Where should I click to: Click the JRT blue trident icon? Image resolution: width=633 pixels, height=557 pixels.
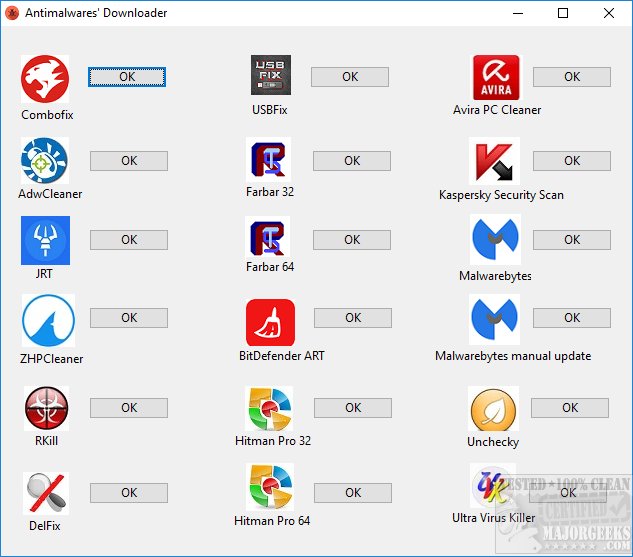(45, 241)
